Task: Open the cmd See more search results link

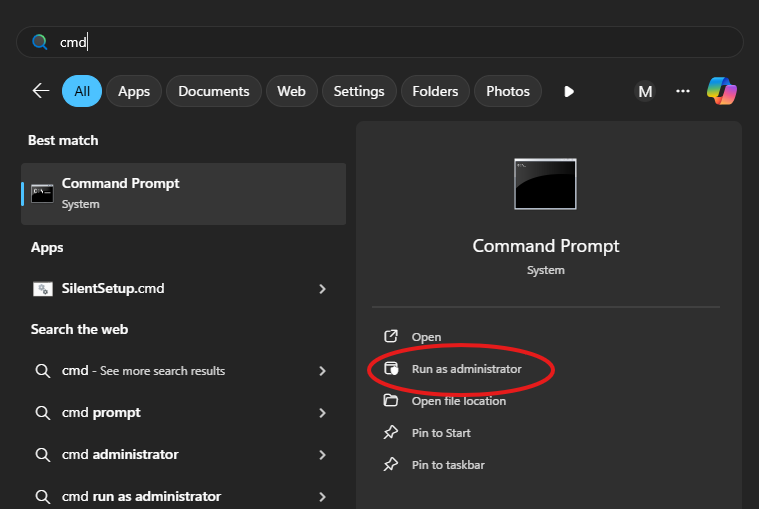Action: click(143, 371)
